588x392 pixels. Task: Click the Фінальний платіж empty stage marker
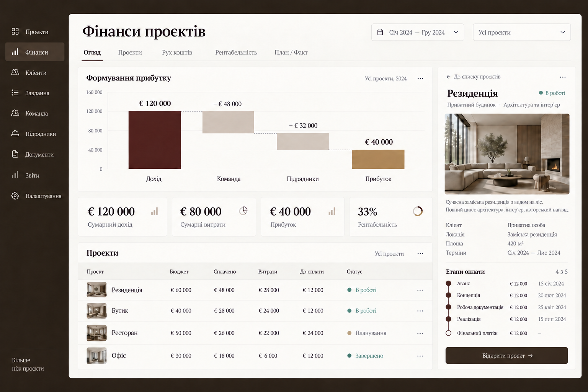pos(448,333)
